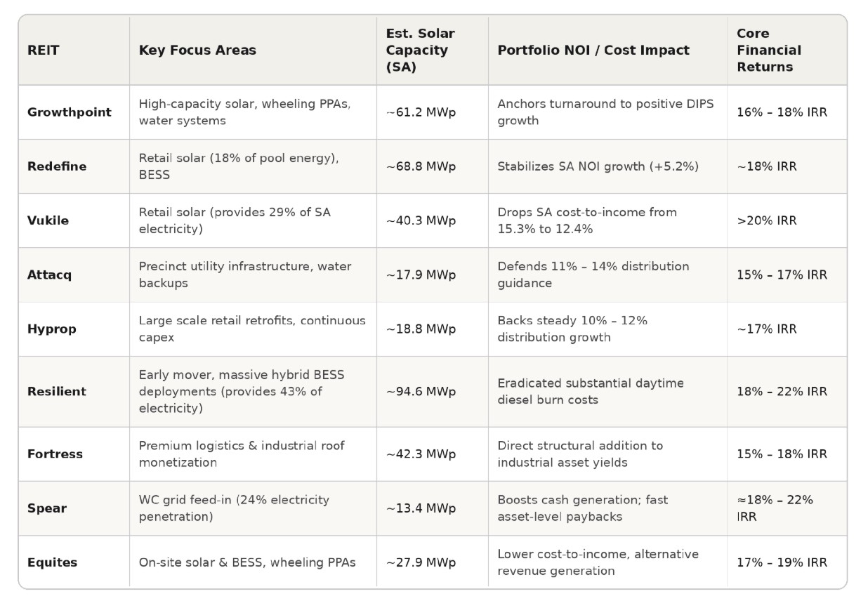Select the Growthpoint row name
Screen dimensions: 868x608
(70, 112)
